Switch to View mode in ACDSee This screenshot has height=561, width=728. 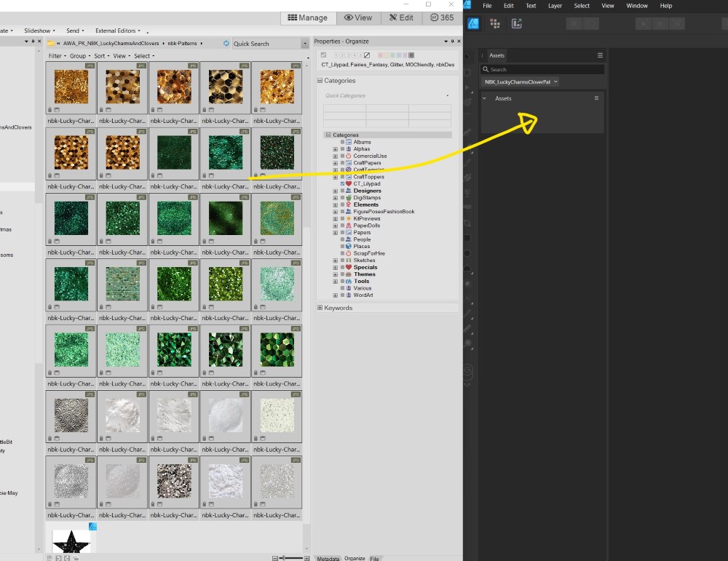358,17
